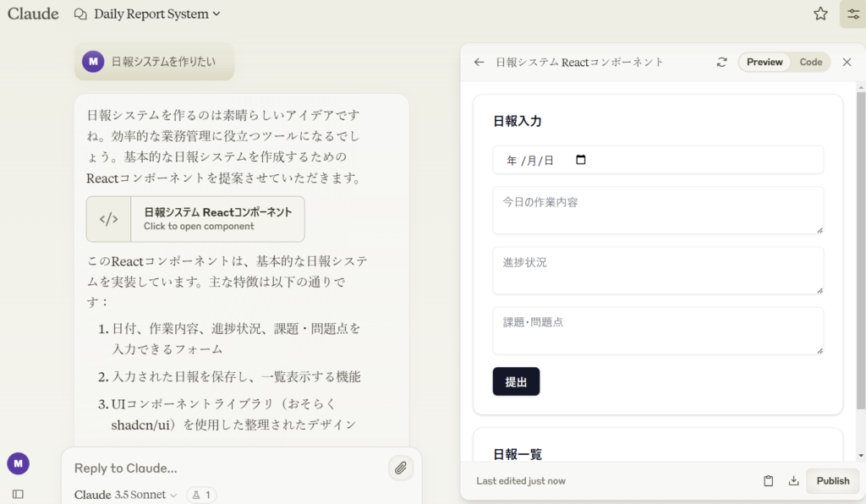Click the 今日の作業内容 text area

coord(657,211)
